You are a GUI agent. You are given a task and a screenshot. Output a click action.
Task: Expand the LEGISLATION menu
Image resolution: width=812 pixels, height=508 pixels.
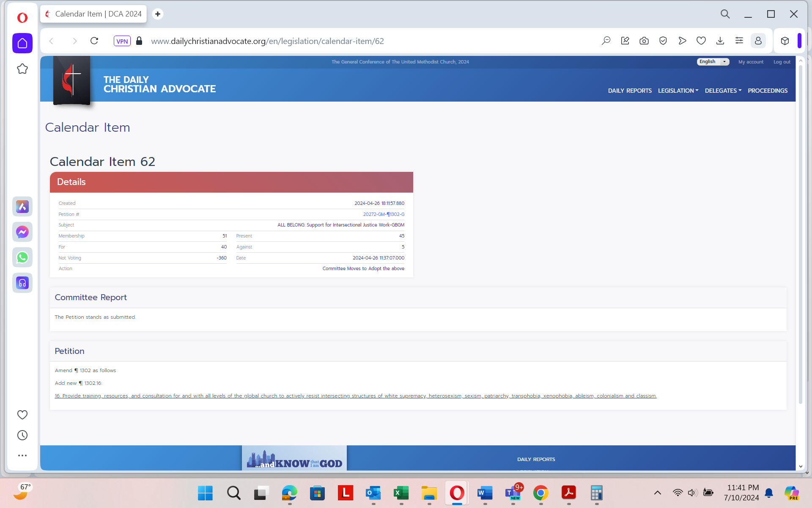pos(678,91)
